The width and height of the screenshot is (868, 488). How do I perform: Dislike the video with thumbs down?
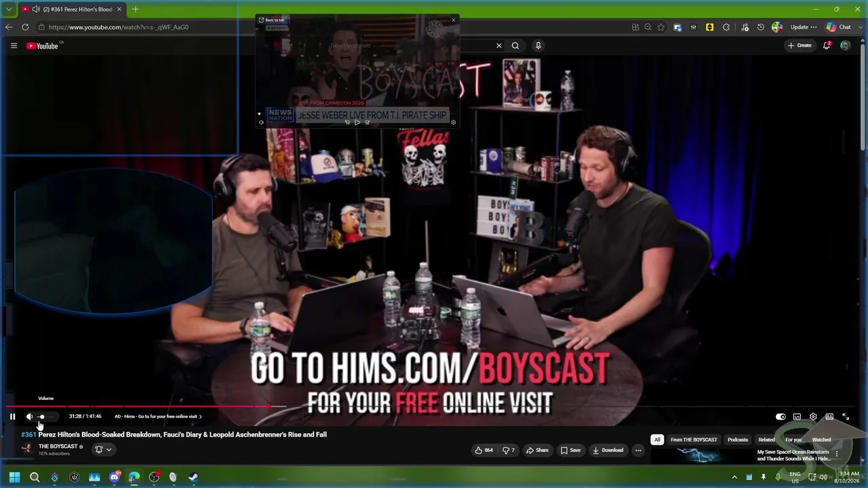click(509, 450)
